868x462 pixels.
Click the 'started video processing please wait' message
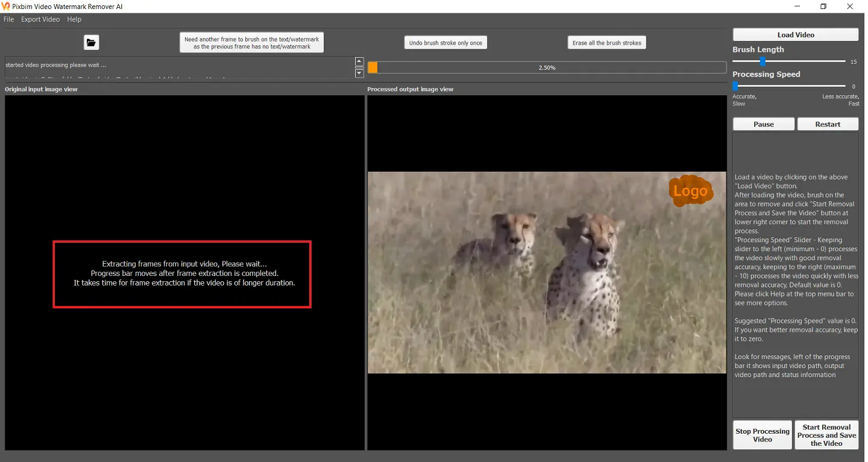(56, 65)
